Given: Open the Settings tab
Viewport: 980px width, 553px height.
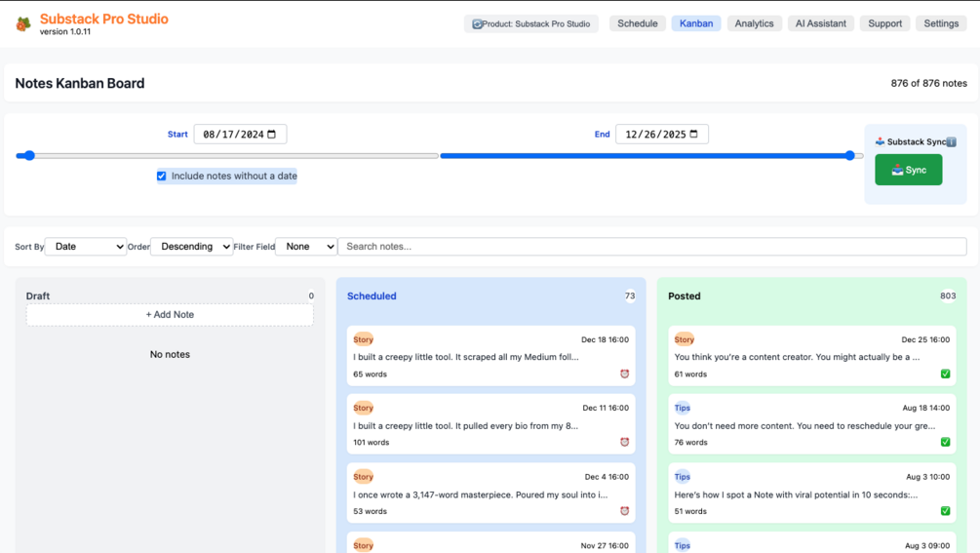Looking at the screenshot, I should 941,23.
